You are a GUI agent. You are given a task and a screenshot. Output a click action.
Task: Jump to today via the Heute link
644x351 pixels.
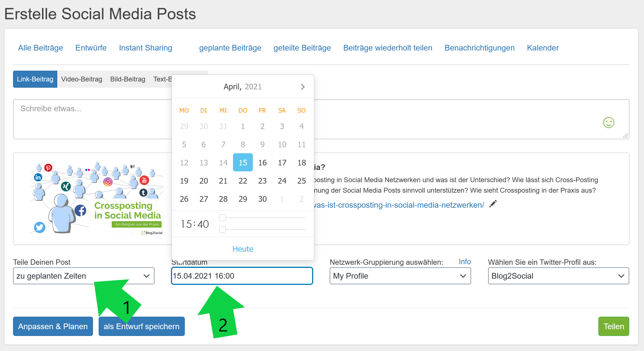point(242,249)
